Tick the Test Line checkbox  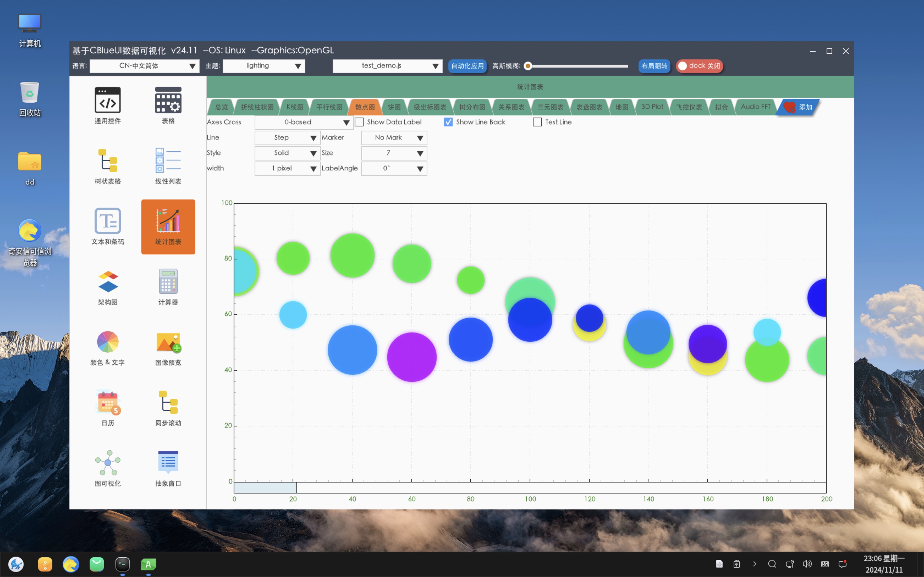537,122
